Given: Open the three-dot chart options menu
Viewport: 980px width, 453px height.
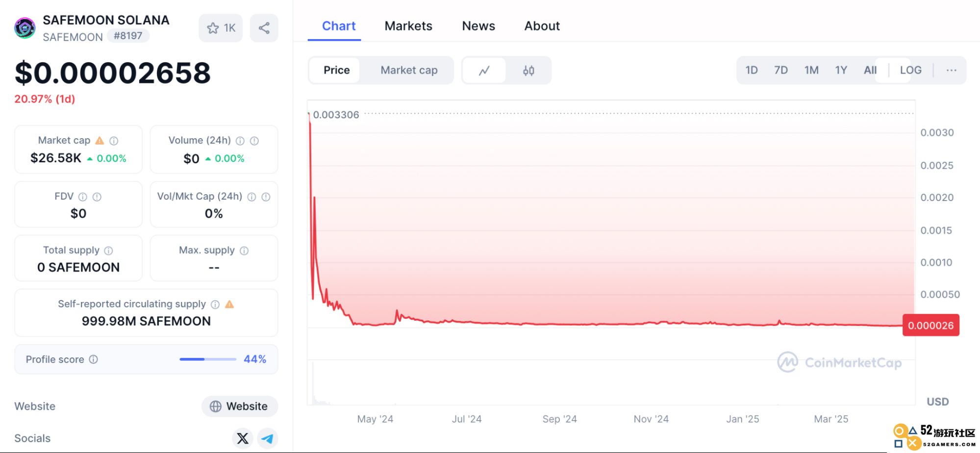Looking at the screenshot, I should [952, 70].
